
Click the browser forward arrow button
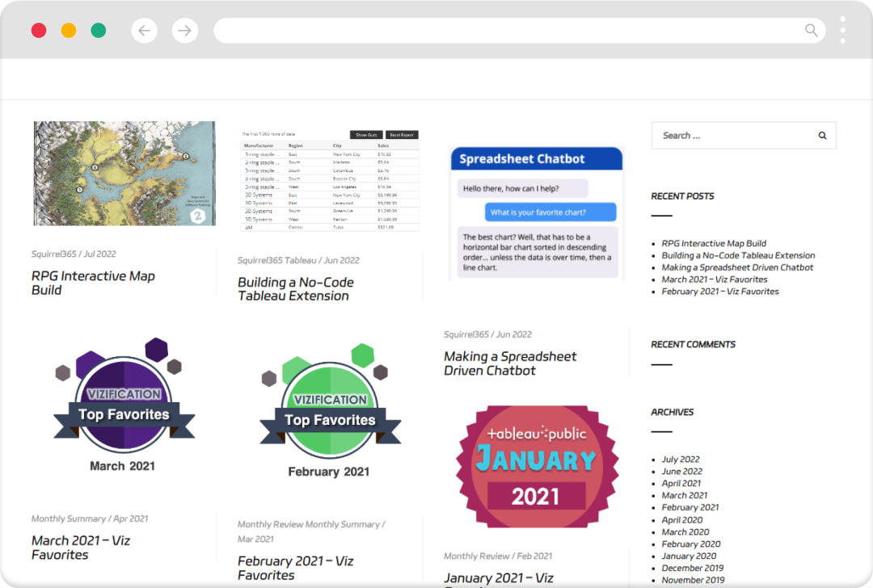point(185,31)
